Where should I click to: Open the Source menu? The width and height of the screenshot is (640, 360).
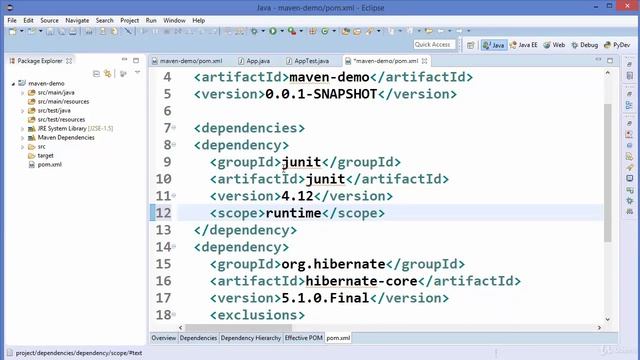(49, 20)
